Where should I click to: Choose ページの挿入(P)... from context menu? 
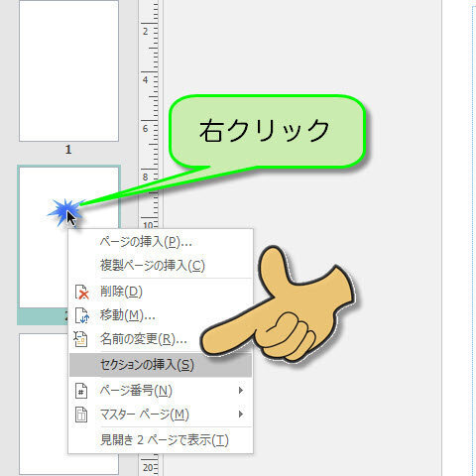click(161, 242)
